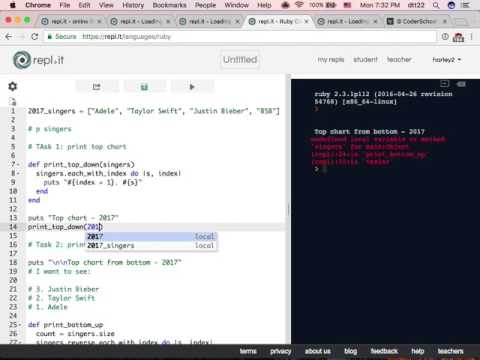Open the privacy footer link
Screen dimensions: 480x360
[281, 351]
